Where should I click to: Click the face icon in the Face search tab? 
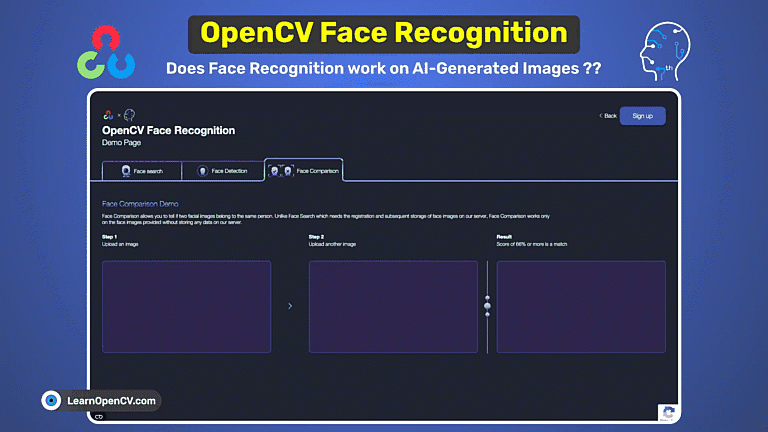point(126,171)
